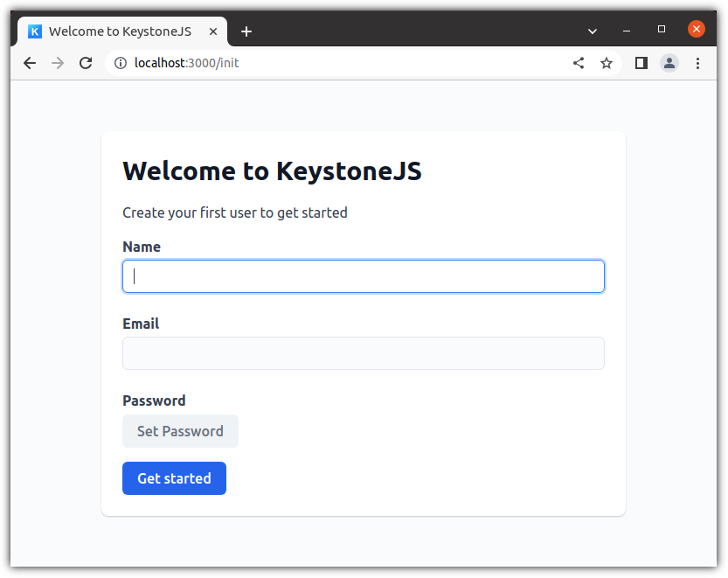Screen dimensions: 728x578
Task: Go back to the previous page
Action: [x=30, y=63]
